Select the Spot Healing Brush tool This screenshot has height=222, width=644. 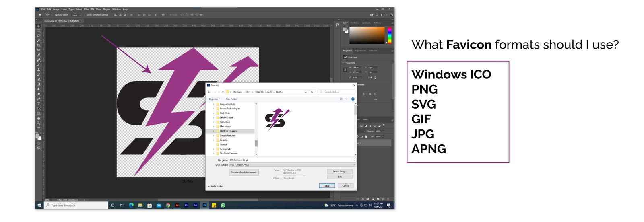tap(39, 60)
